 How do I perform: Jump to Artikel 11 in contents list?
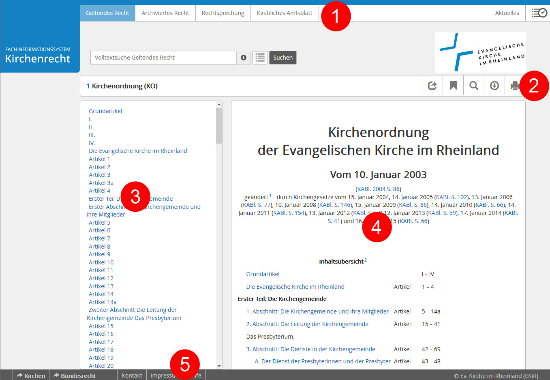(x=101, y=270)
